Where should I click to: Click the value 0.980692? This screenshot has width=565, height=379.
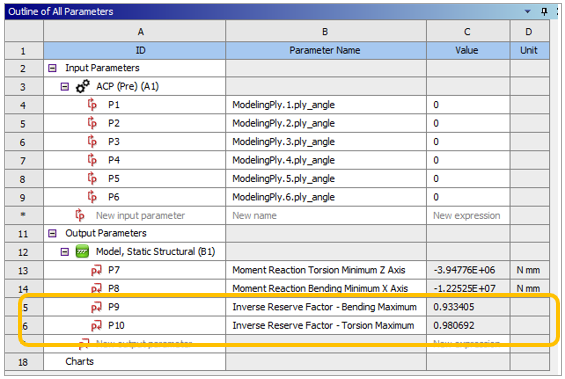454,326
